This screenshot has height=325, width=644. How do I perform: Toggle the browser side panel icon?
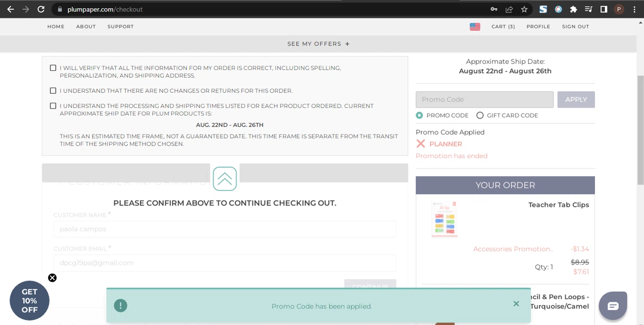[604, 9]
